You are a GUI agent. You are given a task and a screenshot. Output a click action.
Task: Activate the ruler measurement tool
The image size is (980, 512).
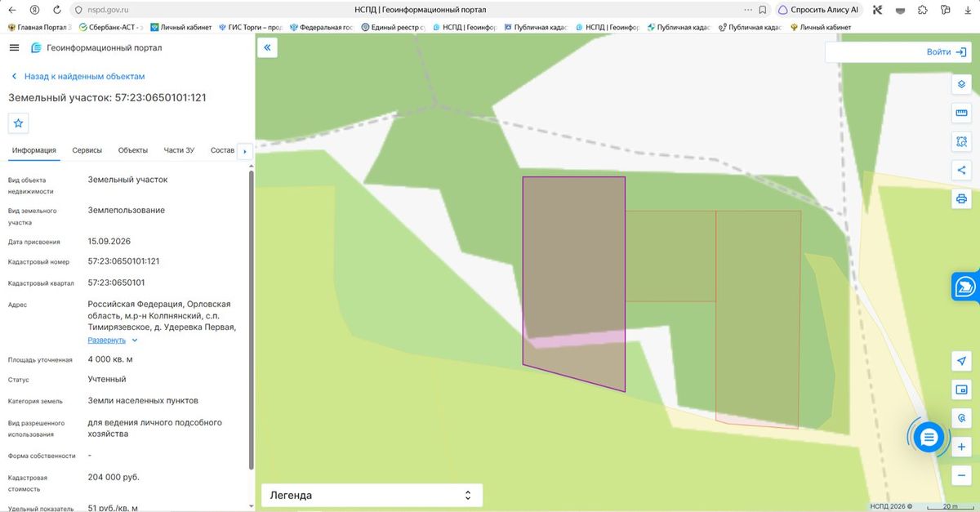(961, 114)
